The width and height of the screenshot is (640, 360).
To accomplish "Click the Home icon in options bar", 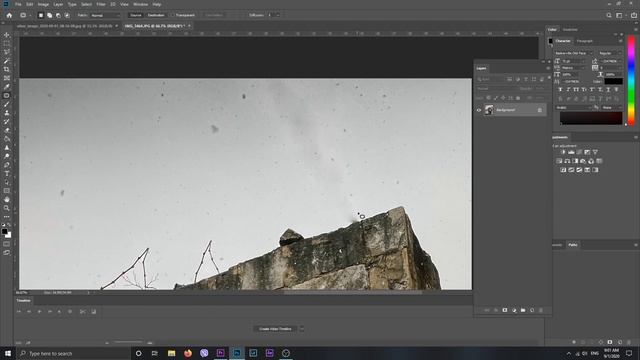I will (9, 15).
